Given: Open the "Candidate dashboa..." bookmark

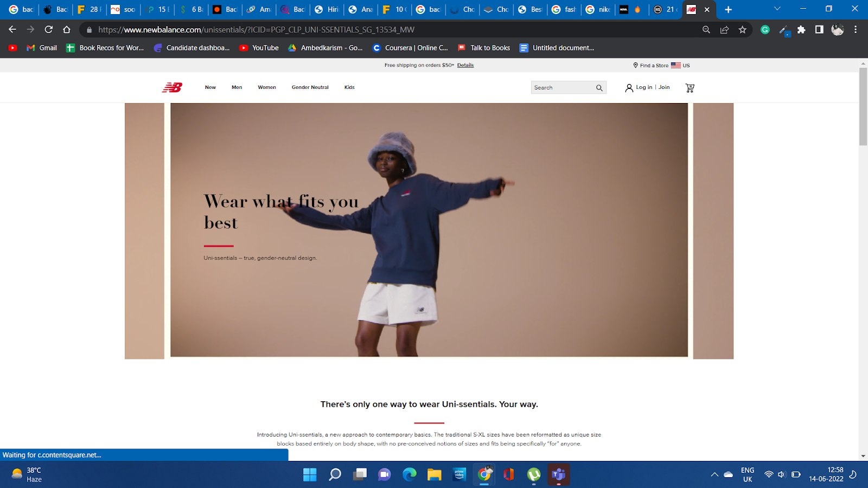Looking at the screenshot, I should [x=192, y=48].
